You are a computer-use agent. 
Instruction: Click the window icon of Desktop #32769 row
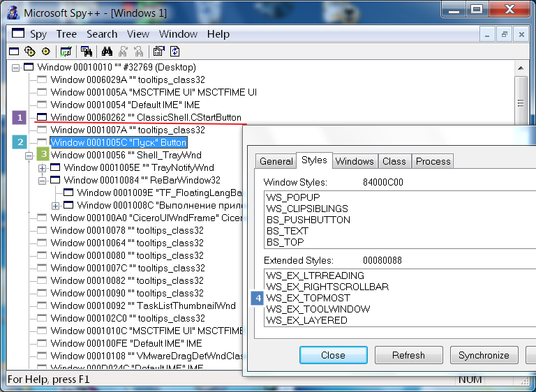coord(29,67)
